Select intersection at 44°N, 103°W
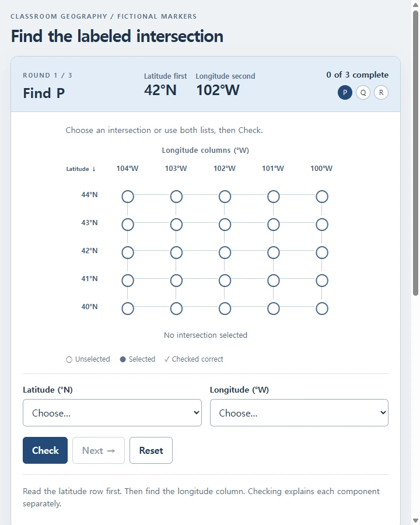Viewport: 420px width, 525px height. click(x=176, y=197)
